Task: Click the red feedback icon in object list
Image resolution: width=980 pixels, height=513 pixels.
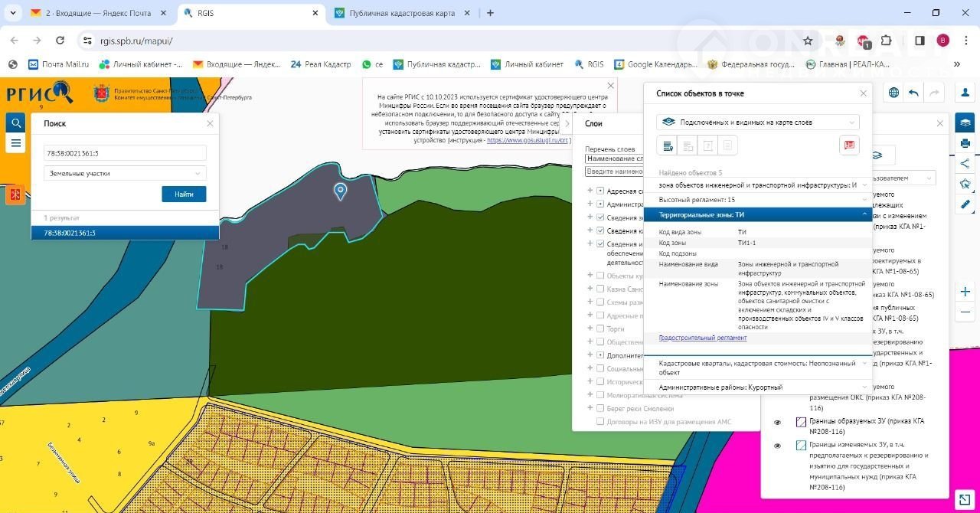Action: [849, 145]
